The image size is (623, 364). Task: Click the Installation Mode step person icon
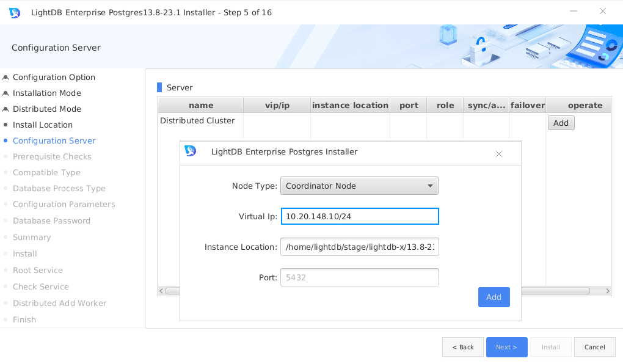5,93
